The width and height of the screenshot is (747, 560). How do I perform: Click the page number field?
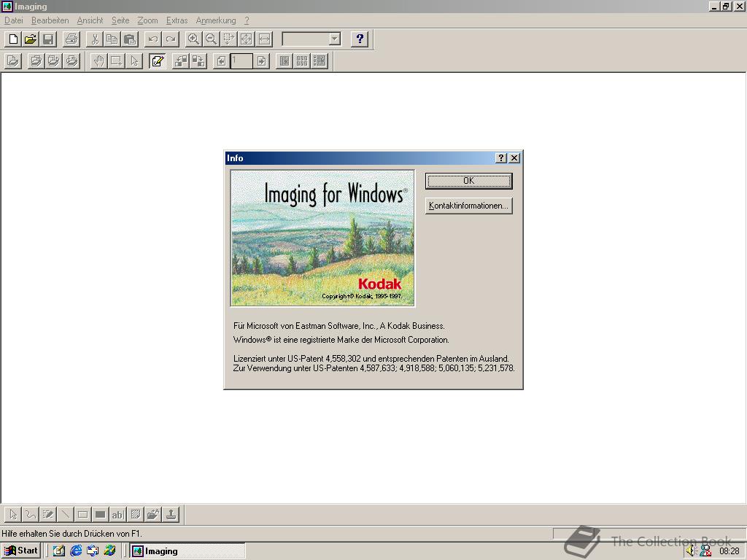pyautogui.click(x=241, y=61)
